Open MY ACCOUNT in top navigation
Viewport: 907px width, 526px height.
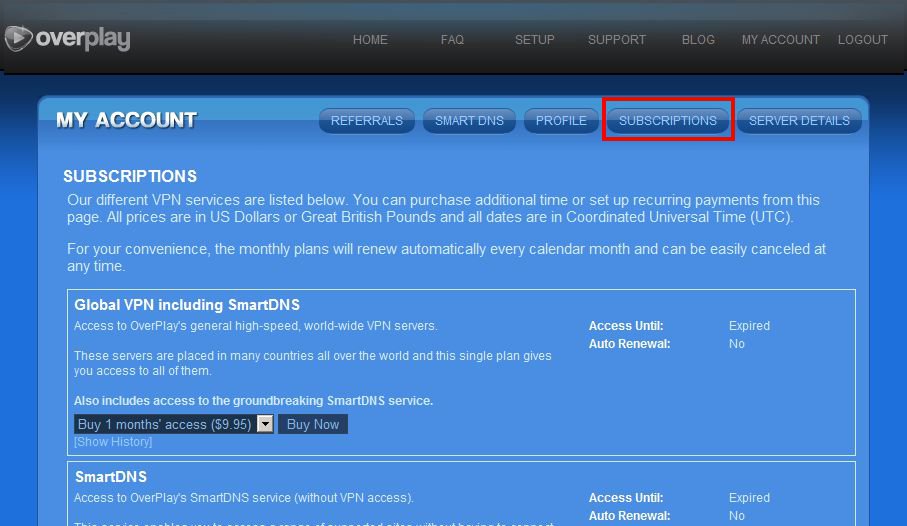pyautogui.click(x=780, y=40)
